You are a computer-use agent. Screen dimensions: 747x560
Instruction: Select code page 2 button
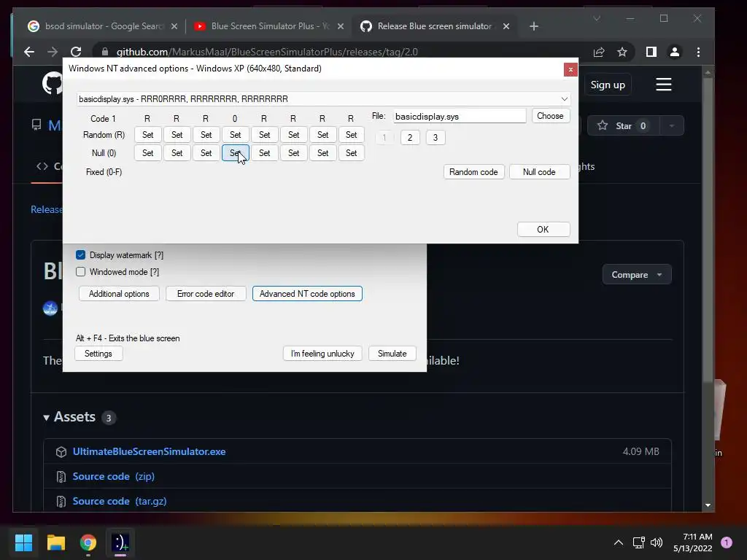point(410,138)
